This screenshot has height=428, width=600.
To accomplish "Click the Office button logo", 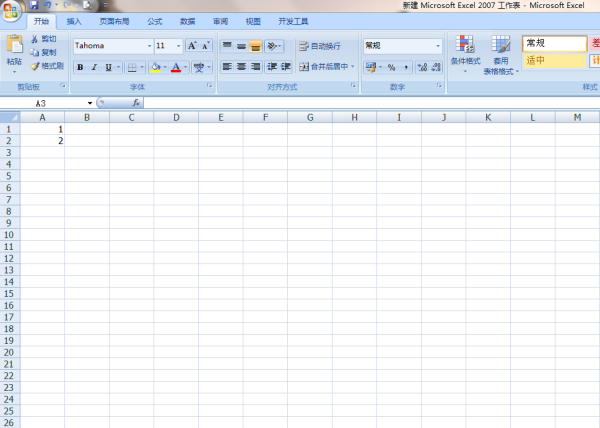I will coord(11,10).
